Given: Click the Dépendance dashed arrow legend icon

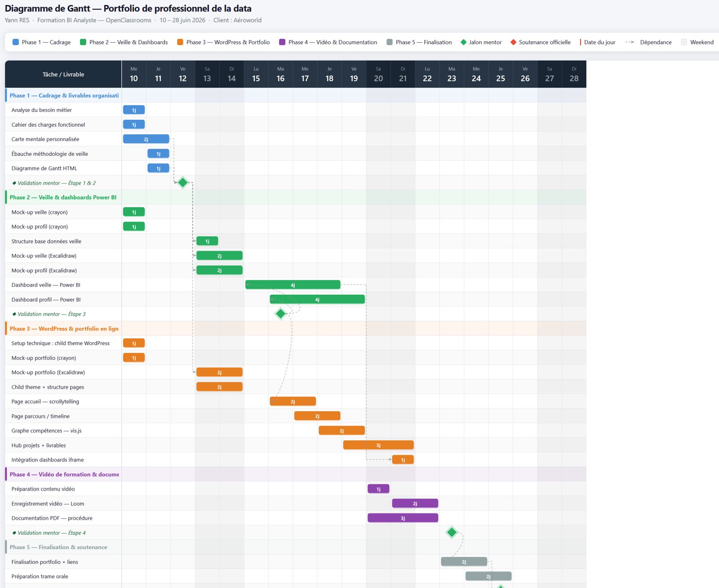Looking at the screenshot, I should pyautogui.click(x=630, y=42).
